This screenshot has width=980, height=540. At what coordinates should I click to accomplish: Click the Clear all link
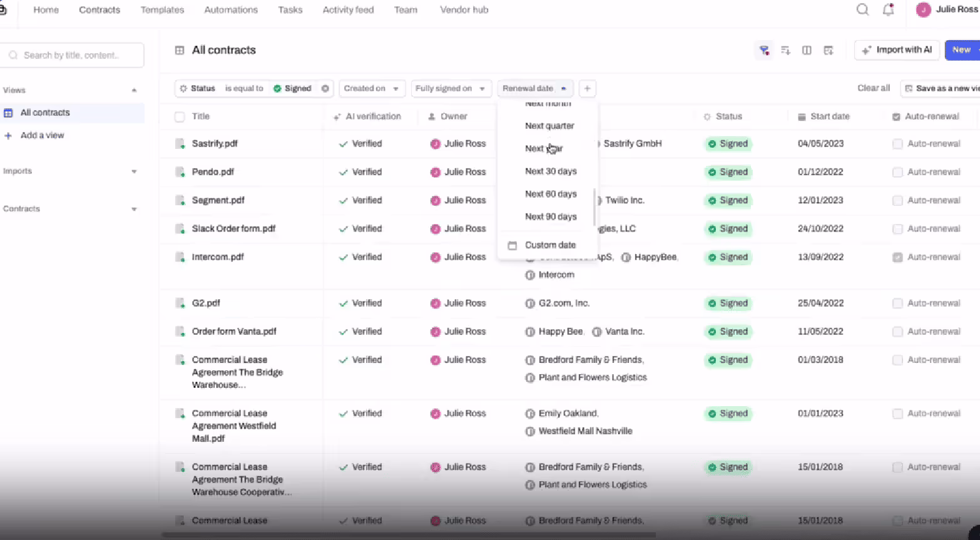coord(873,88)
